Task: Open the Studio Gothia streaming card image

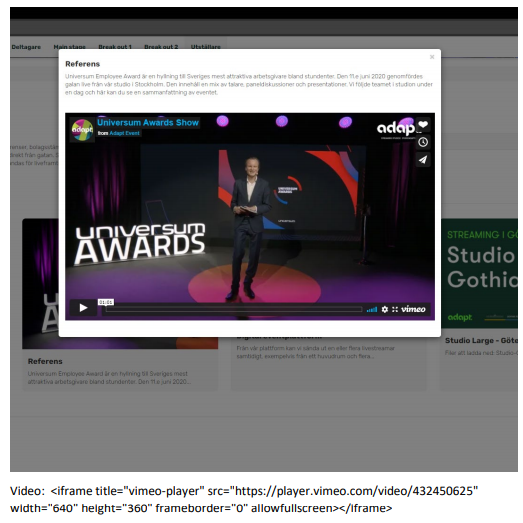Action: 480,274
